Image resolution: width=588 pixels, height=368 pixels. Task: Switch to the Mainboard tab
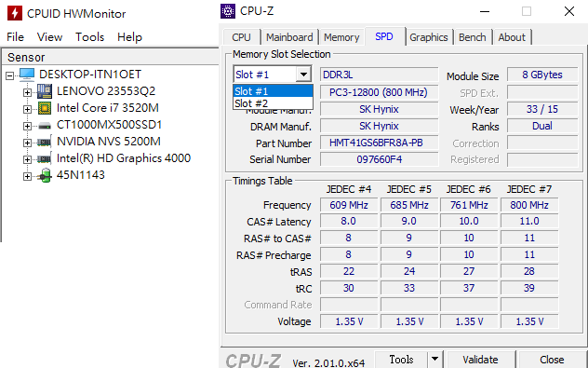pyautogui.click(x=289, y=37)
